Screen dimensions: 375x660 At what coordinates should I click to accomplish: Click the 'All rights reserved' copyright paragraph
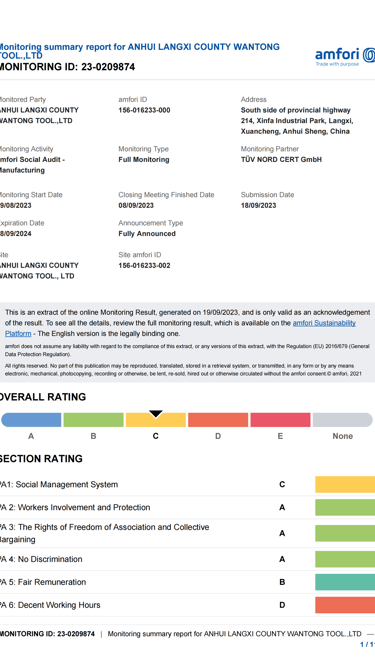(x=184, y=370)
